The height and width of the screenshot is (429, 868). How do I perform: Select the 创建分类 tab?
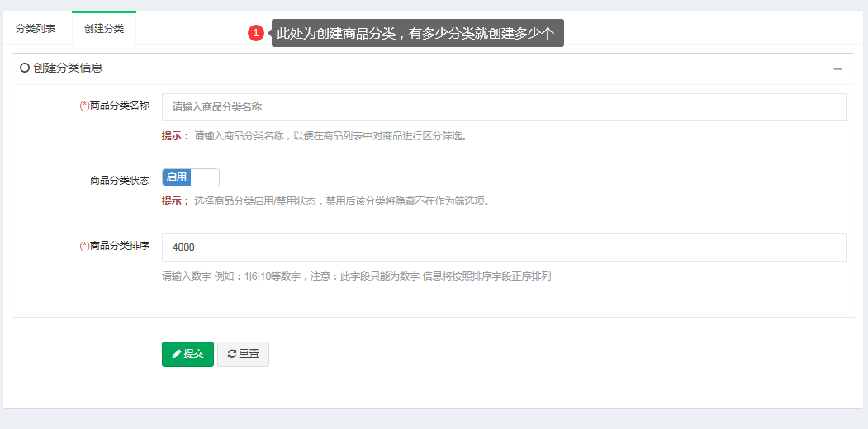tap(104, 29)
